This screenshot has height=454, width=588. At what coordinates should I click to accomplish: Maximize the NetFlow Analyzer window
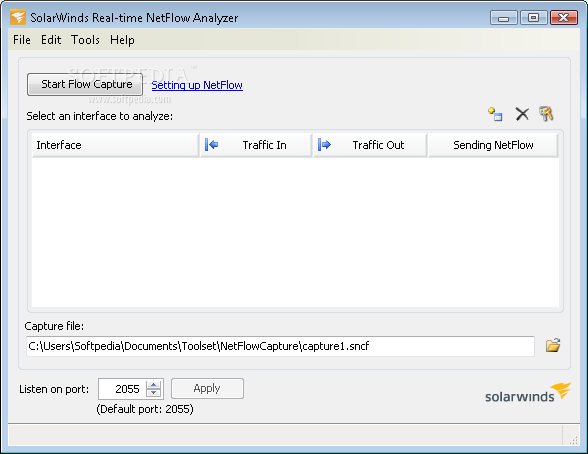click(533, 18)
